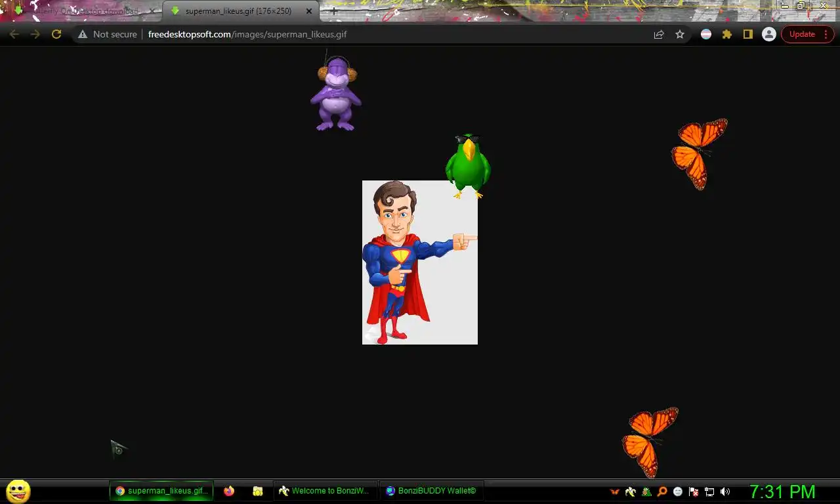The height and width of the screenshot is (504, 840).
Task: Open the BonziBUDDY Wallet taskbar window
Action: click(432, 491)
